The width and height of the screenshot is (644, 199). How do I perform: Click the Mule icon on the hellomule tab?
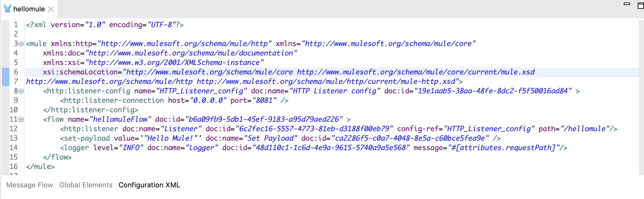[7, 9]
